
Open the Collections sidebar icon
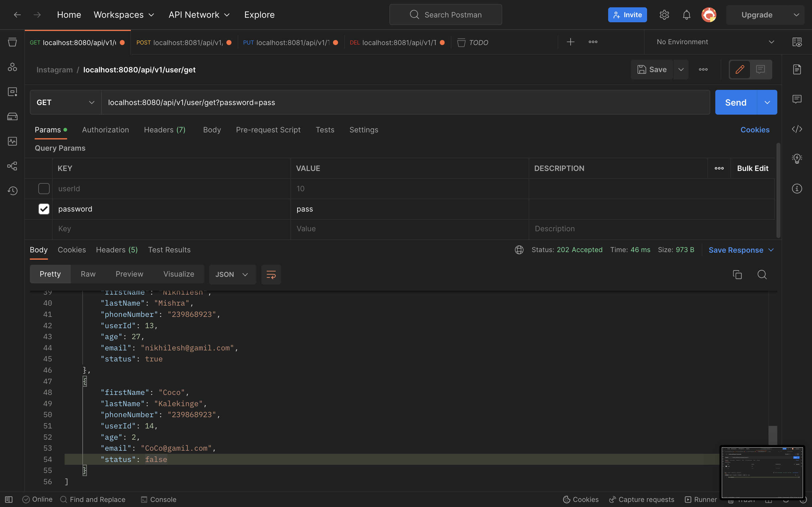click(x=12, y=42)
